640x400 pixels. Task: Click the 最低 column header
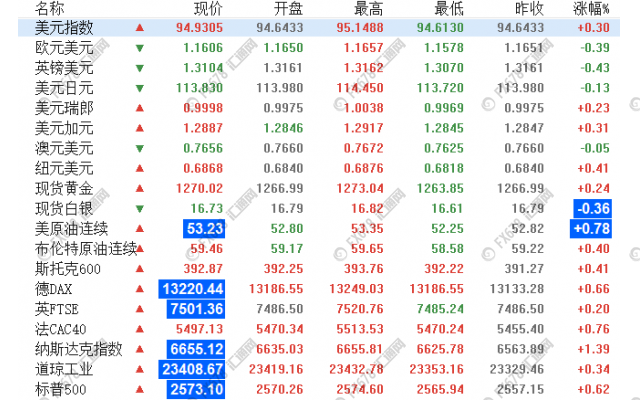click(x=449, y=8)
